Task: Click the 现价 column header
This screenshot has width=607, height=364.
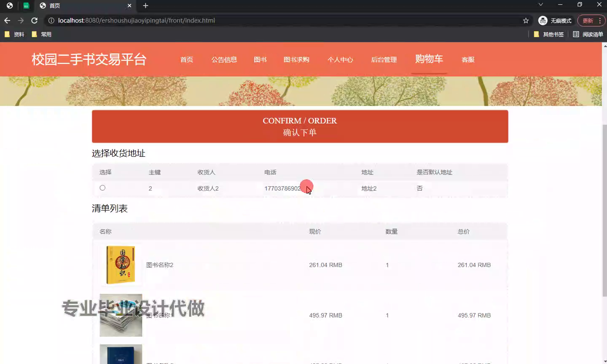Action: pos(315,232)
